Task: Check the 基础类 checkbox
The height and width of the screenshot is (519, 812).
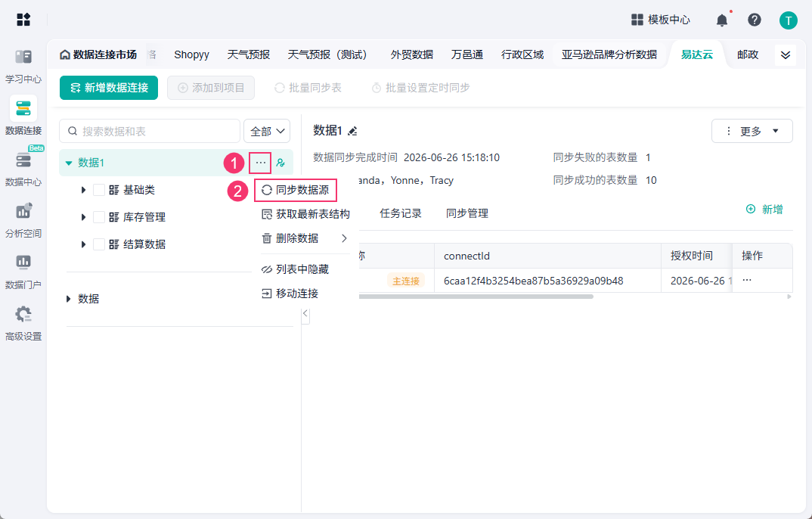Action: (x=99, y=190)
